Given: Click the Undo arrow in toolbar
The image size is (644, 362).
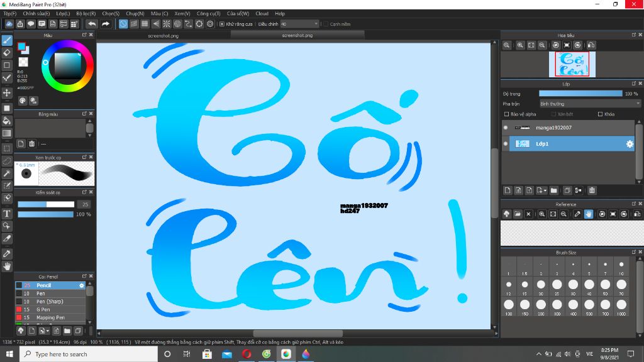Looking at the screenshot, I should [92, 24].
